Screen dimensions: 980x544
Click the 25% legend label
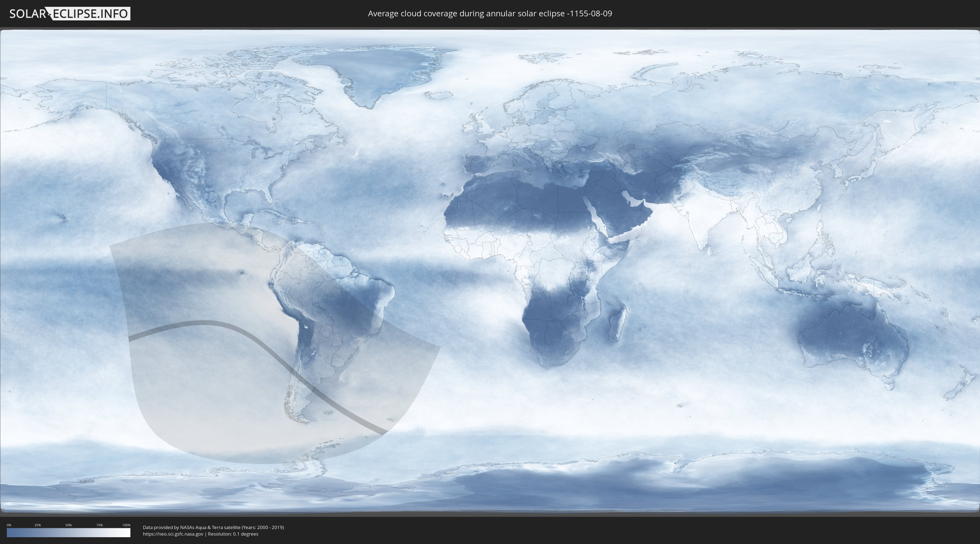pyautogui.click(x=38, y=525)
